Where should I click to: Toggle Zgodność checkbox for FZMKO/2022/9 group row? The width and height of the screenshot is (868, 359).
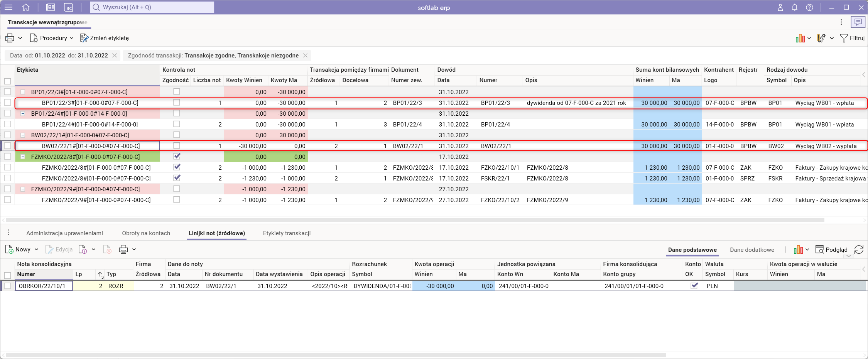click(x=177, y=189)
